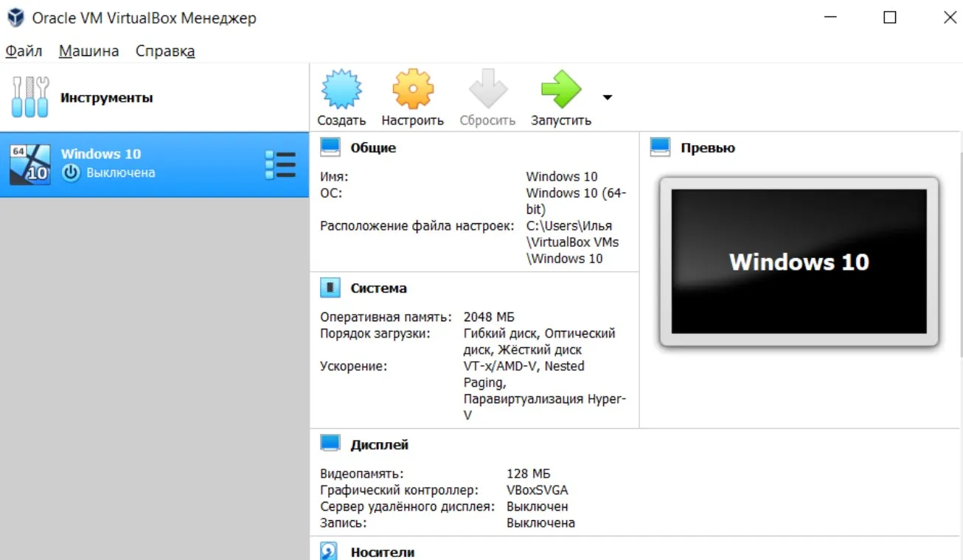
Task: Click the Порядок загрузки label
Action: tap(375, 334)
